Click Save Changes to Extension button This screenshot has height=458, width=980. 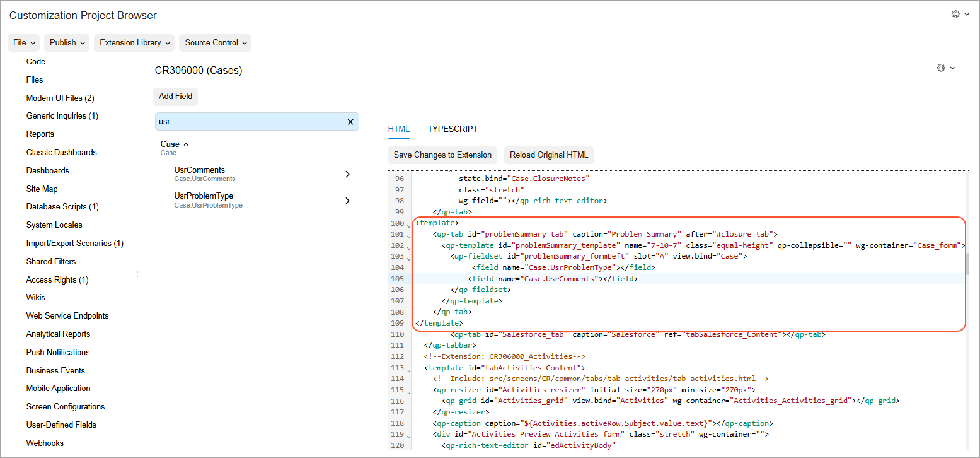click(442, 155)
